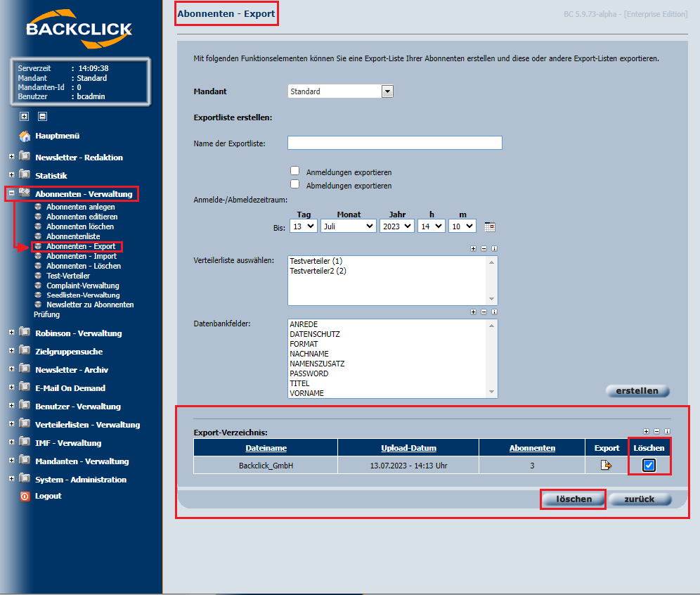Enable Anmeldungen exportieren checkbox
700x595 pixels.
point(294,171)
